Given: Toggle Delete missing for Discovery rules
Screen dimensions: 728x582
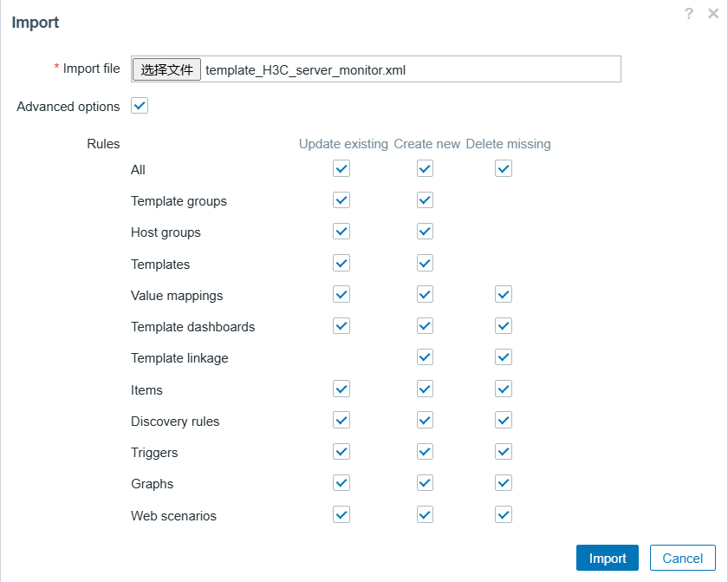Looking at the screenshot, I should (x=504, y=421).
